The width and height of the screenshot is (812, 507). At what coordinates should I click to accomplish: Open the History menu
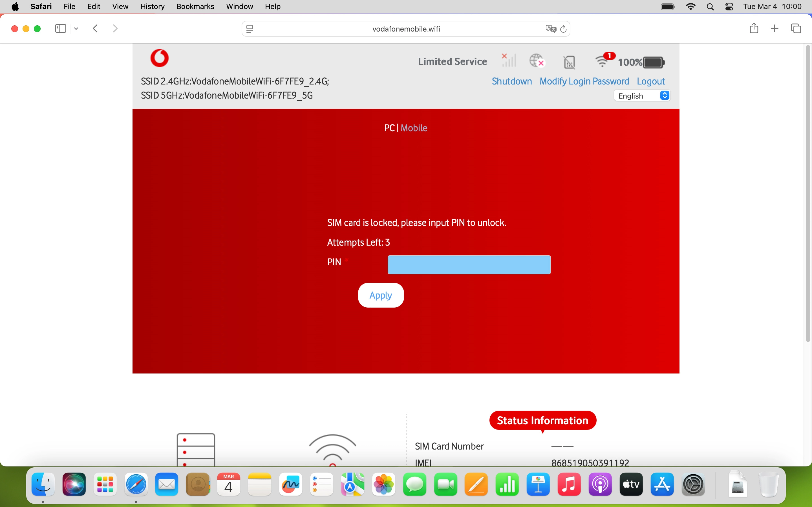(x=152, y=6)
